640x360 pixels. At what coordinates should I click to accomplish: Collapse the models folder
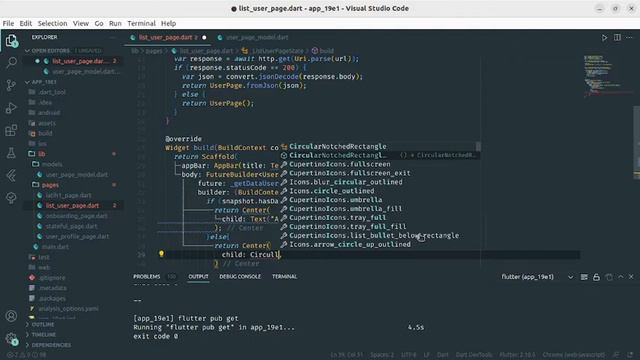pos(73,164)
